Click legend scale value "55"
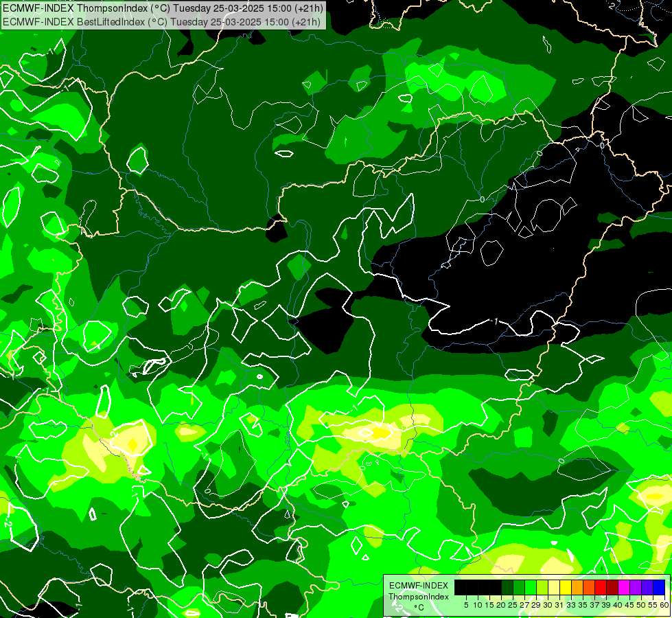672x618 pixels. tap(653, 605)
